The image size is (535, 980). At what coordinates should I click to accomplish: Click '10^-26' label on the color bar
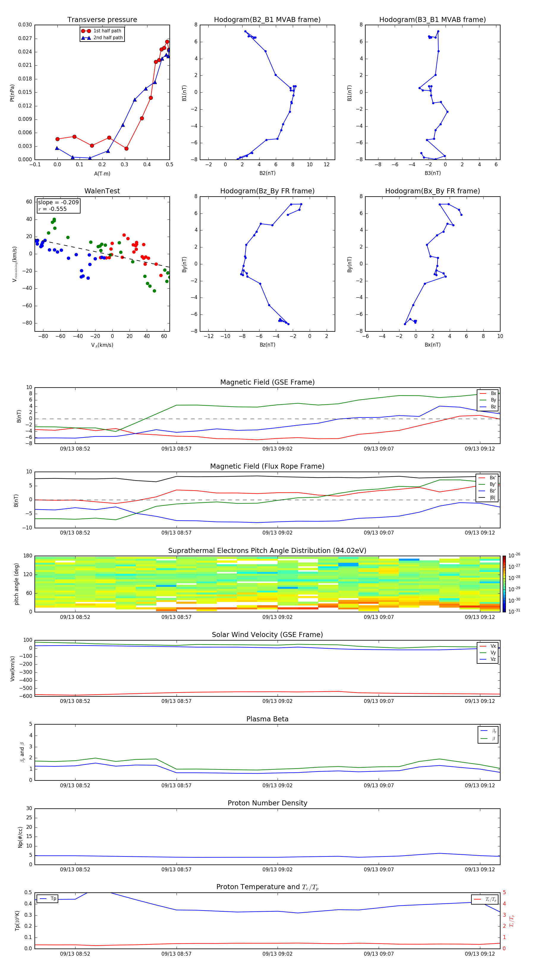514,555
